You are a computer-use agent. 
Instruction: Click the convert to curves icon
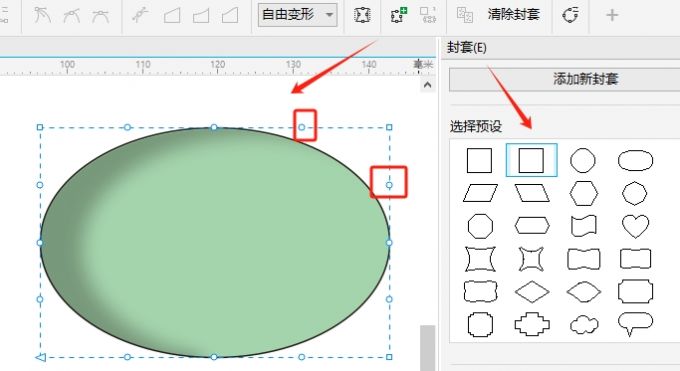[570, 16]
